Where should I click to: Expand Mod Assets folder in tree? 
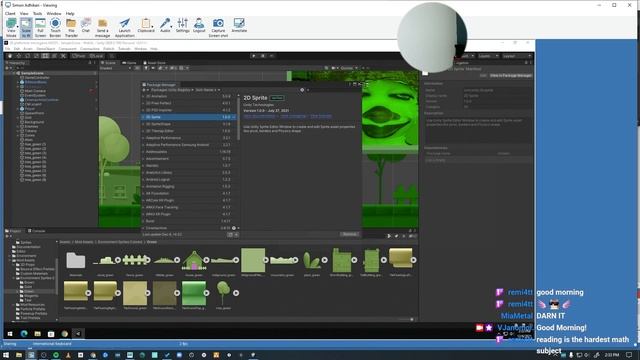(10, 260)
